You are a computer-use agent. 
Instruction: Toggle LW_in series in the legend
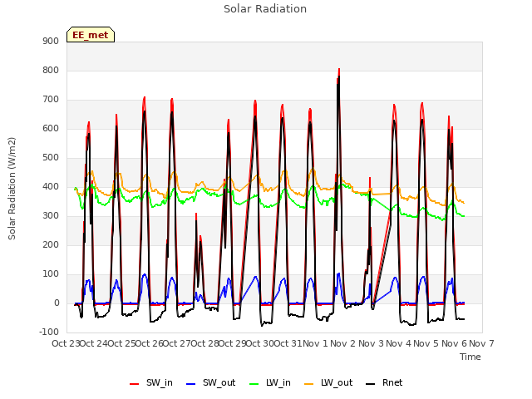click(x=270, y=383)
